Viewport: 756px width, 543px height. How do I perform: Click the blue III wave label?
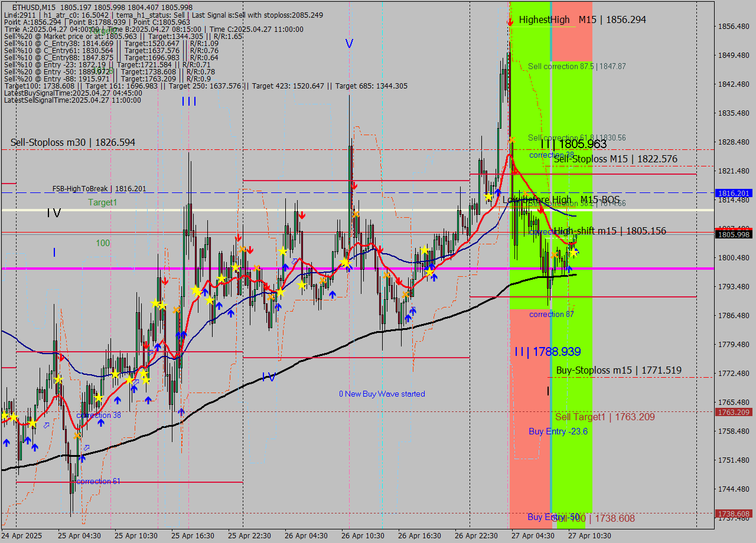coord(189,102)
